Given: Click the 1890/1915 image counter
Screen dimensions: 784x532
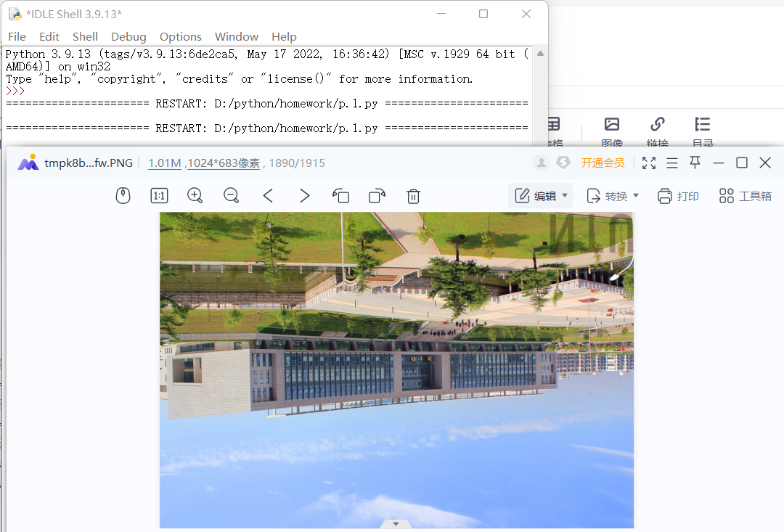Looking at the screenshot, I should [x=297, y=163].
